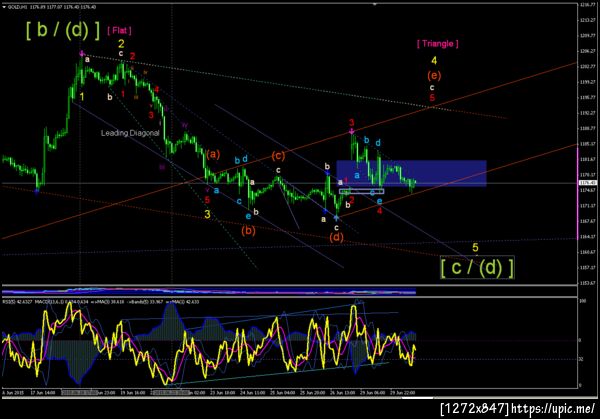Click the '17 Jun 14:00' time label

point(43,393)
